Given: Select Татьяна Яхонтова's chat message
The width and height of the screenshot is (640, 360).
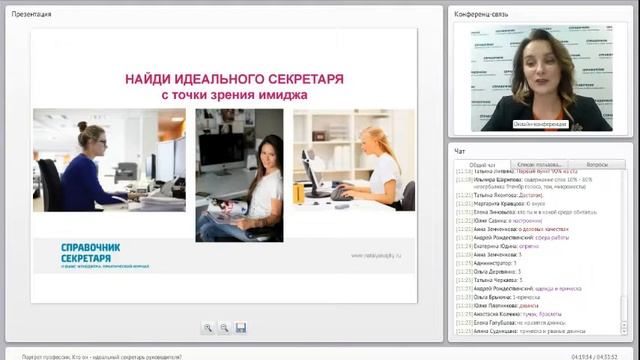Looking at the screenshot, I should [x=500, y=195].
